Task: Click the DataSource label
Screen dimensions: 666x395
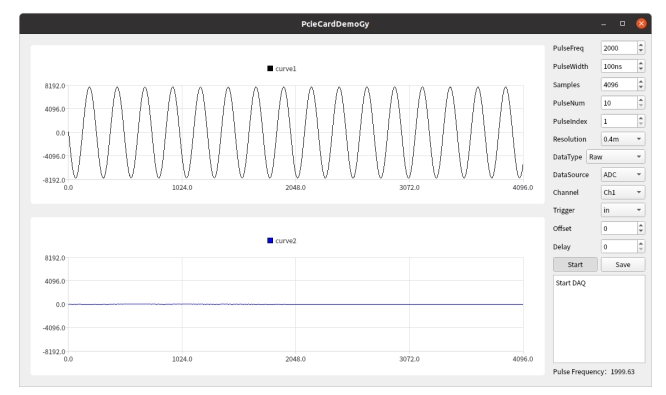Action: pos(571,175)
